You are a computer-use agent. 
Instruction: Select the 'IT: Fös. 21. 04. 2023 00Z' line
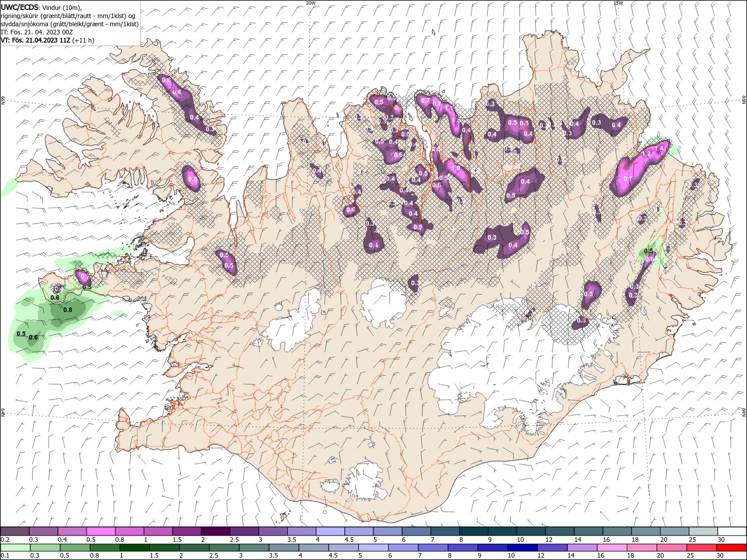[37, 32]
